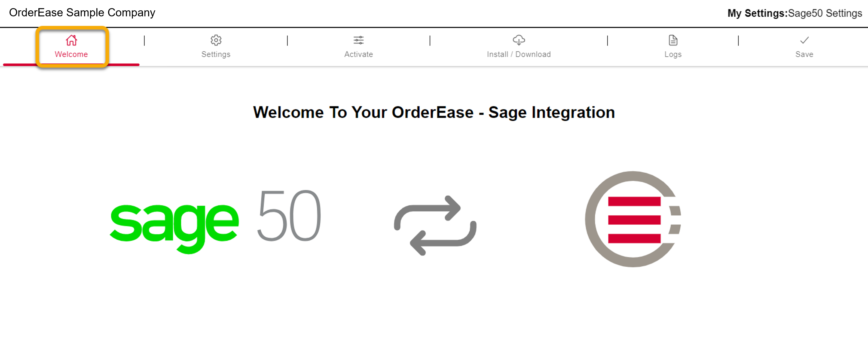Click the Install / Download cloud icon
Viewport: 868px width, 345px height.
click(519, 40)
